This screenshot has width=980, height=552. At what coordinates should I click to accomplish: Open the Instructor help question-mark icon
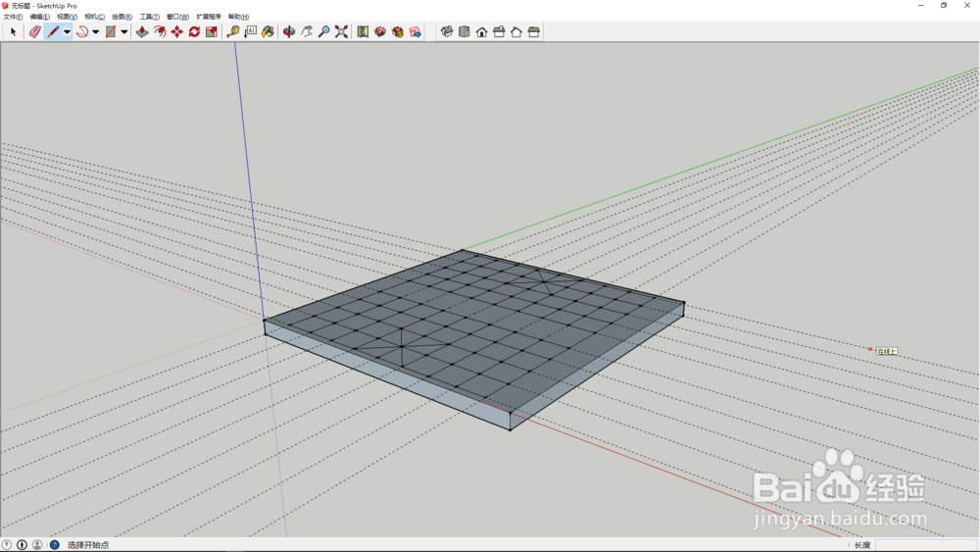click(x=54, y=545)
